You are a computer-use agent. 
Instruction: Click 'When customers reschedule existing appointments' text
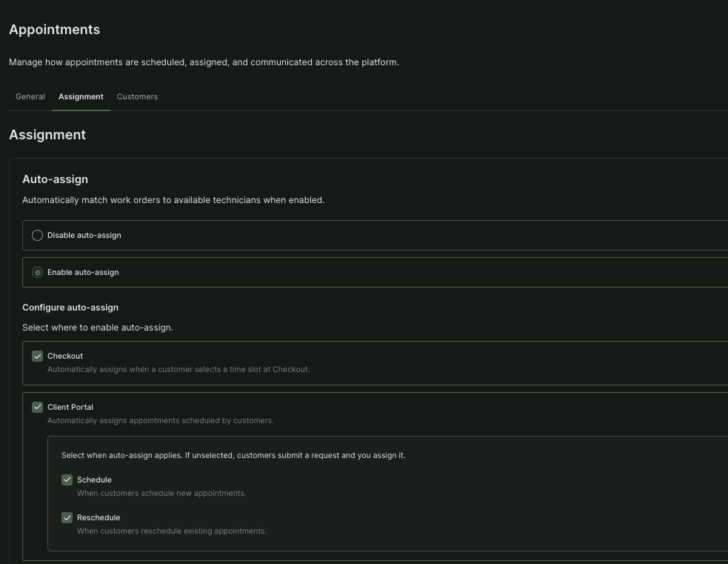(x=172, y=531)
